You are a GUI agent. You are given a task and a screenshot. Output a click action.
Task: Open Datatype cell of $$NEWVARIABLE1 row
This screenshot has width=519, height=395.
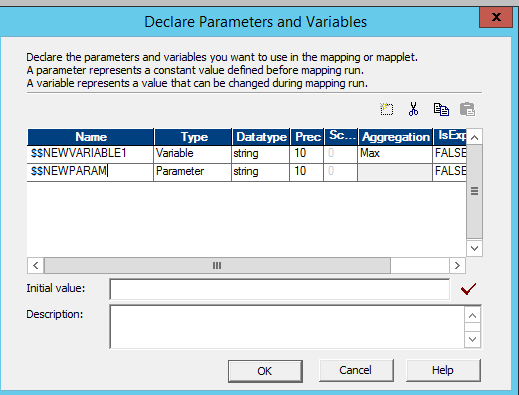click(x=261, y=153)
